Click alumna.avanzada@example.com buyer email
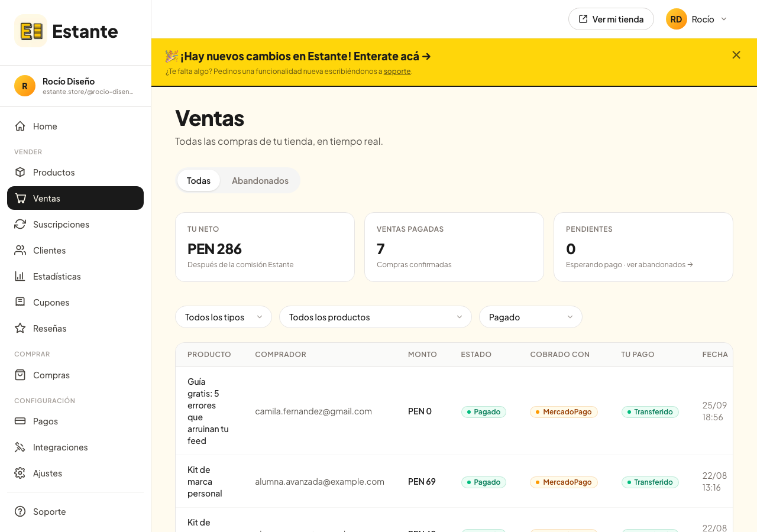This screenshot has width=757, height=532. [320, 482]
